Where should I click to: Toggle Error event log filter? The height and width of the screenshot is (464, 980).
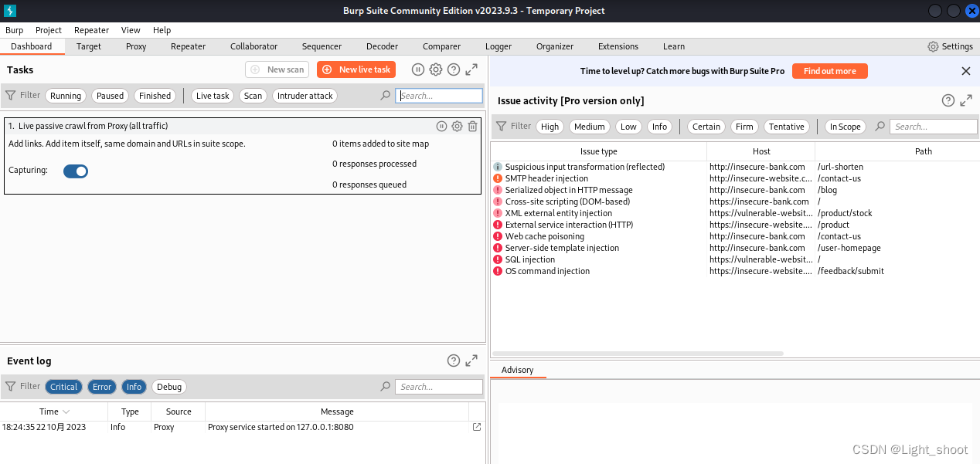point(102,387)
